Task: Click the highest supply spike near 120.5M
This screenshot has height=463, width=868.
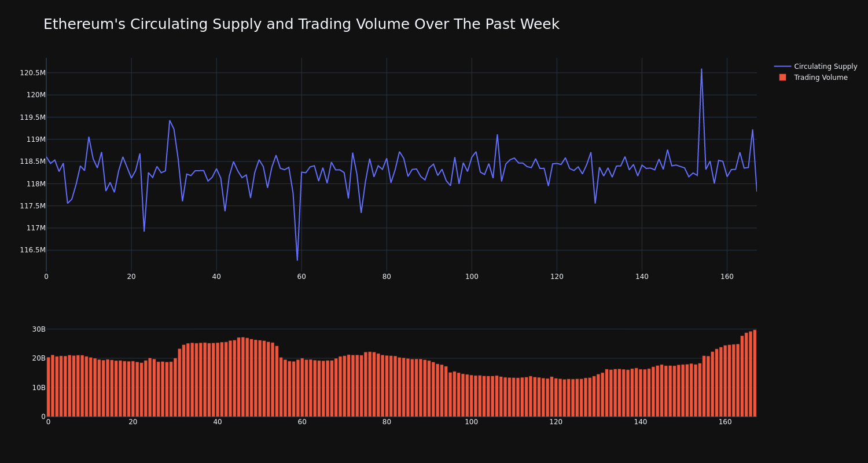Action: pos(701,69)
